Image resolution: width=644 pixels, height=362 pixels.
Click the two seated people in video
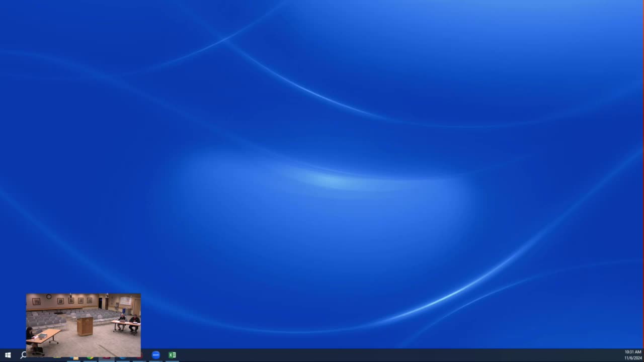tap(129, 322)
